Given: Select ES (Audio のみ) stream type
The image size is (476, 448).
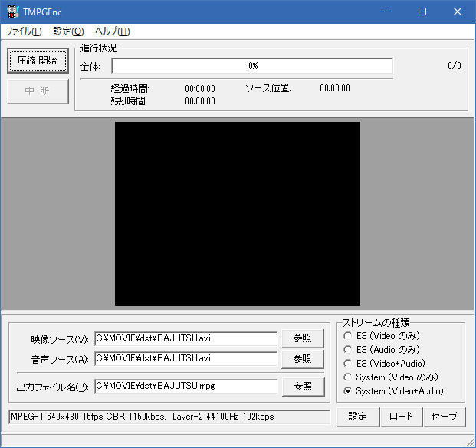Looking at the screenshot, I should coord(348,350).
